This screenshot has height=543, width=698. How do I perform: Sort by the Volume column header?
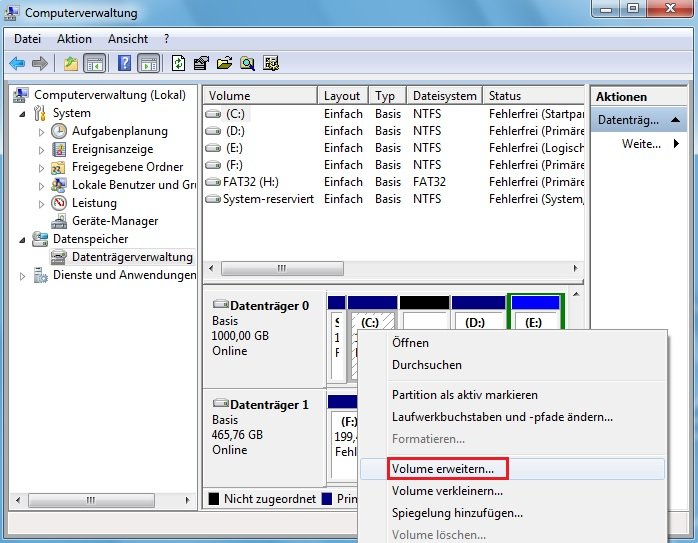click(260, 96)
